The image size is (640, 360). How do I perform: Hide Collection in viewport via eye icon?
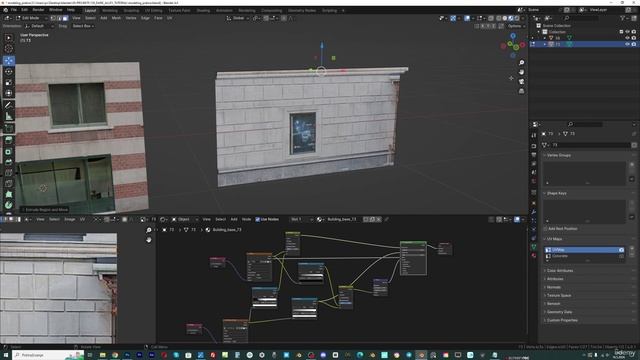pyautogui.click(x=627, y=31)
